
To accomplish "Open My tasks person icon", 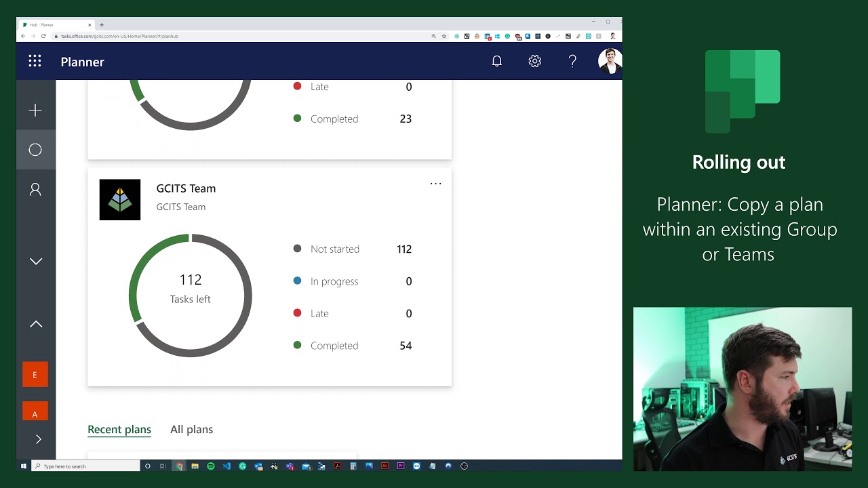I will tap(35, 190).
